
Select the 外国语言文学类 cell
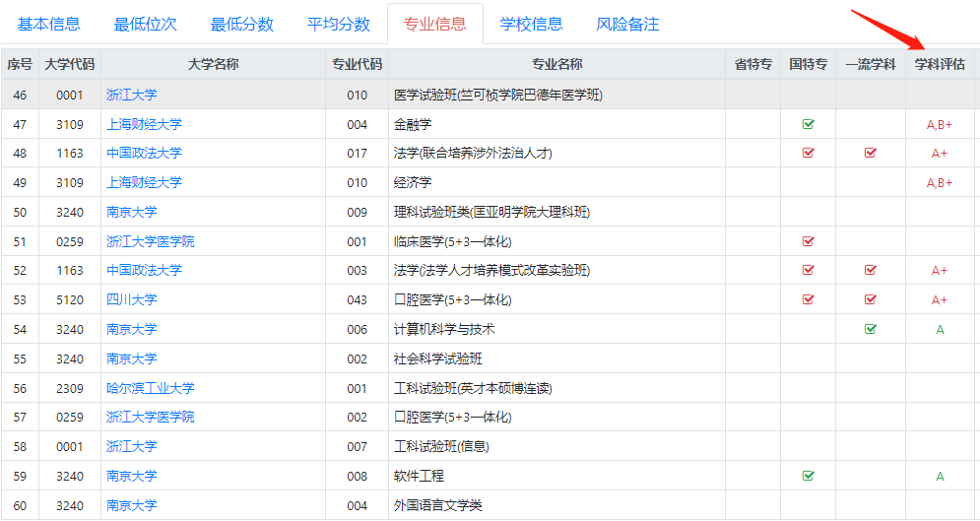556,505
